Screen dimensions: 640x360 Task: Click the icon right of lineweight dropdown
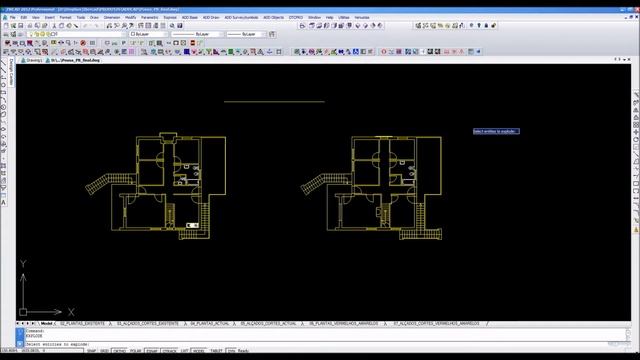click(x=272, y=34)
